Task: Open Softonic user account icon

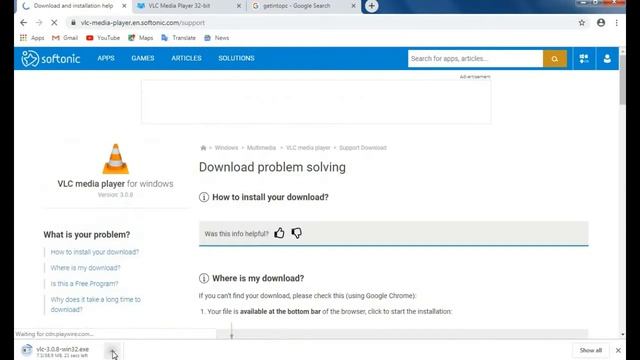Action: (x=607, y=59)
